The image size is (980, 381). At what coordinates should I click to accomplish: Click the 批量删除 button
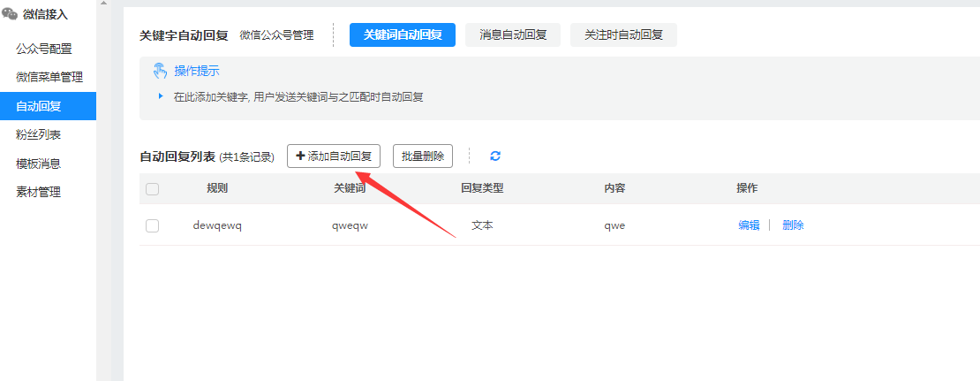click(423, 156)
